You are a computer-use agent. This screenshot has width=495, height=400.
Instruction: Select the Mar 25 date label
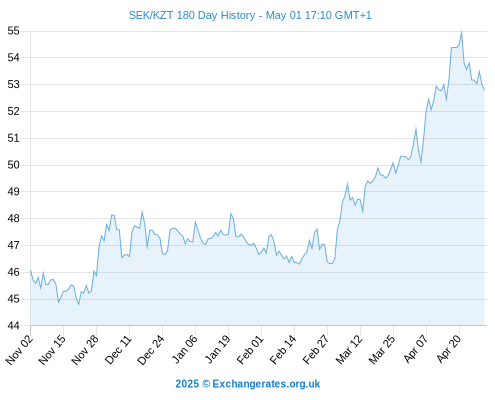[383, 349]
